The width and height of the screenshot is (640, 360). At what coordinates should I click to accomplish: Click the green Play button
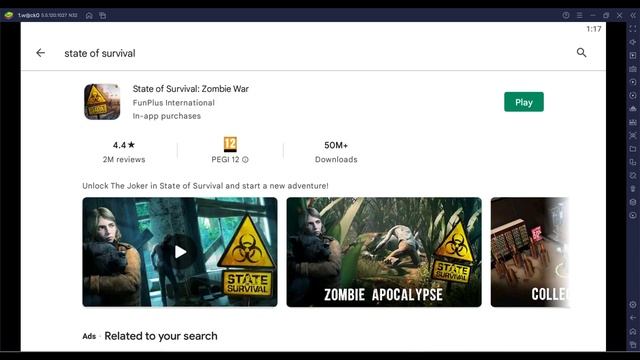[x=524, y=102]
